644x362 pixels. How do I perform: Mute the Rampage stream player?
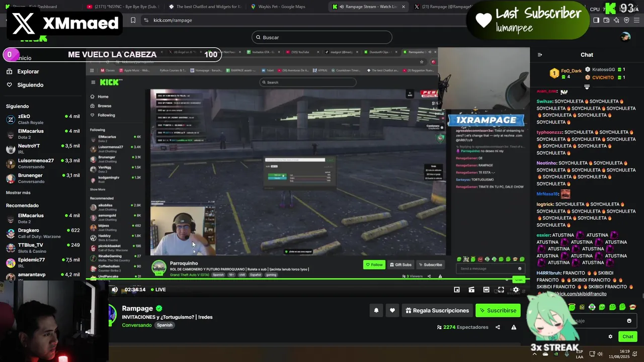click(115, 290)
